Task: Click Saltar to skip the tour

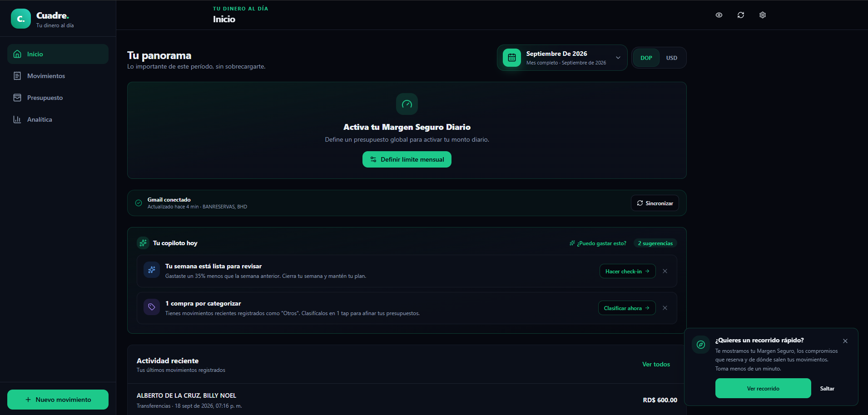Action: pos(827,388)
